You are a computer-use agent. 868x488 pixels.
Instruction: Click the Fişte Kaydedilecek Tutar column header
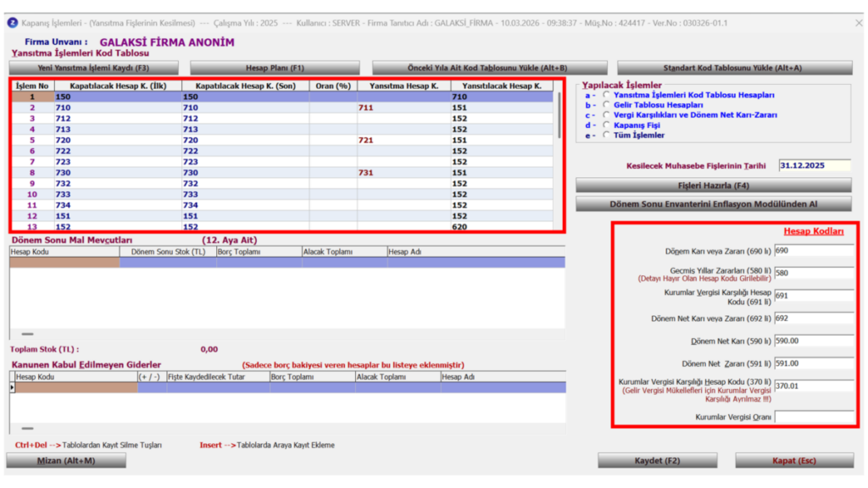click(218, 377)
